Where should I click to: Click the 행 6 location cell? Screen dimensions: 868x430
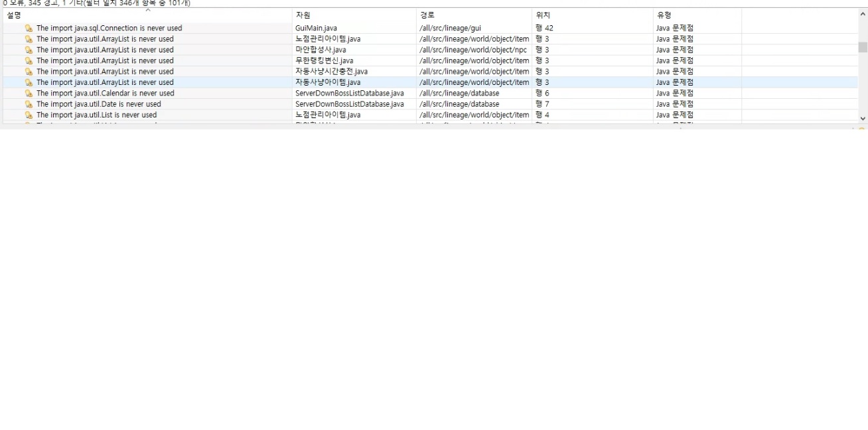pyautogui.click(x=542, y=93)
